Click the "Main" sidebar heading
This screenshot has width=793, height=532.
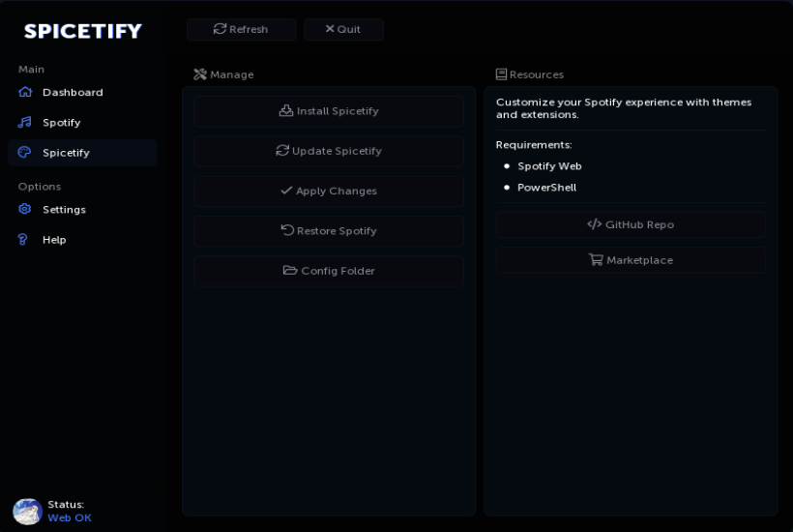click(31, 70)
